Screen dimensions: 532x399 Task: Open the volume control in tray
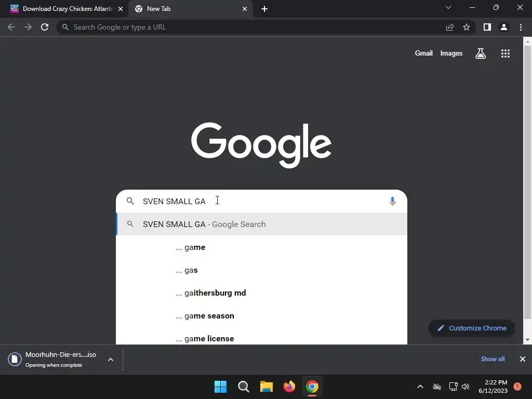pyautogui.click(x=465, y=387)
